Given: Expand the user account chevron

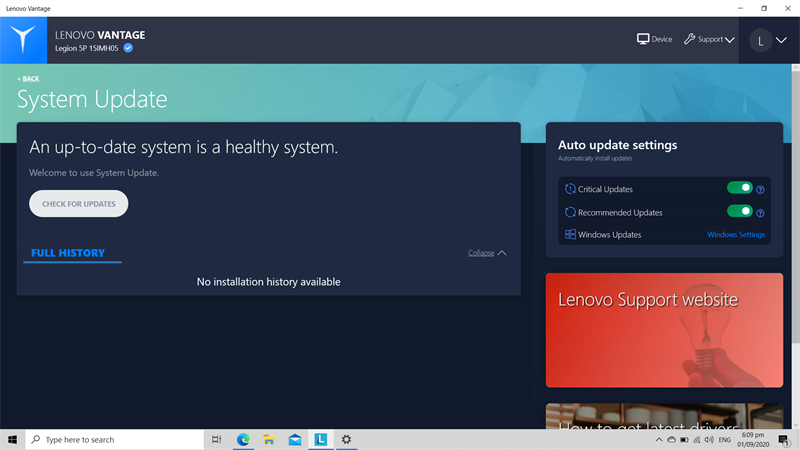Looking at the screenshot, I should coord(781,40).
